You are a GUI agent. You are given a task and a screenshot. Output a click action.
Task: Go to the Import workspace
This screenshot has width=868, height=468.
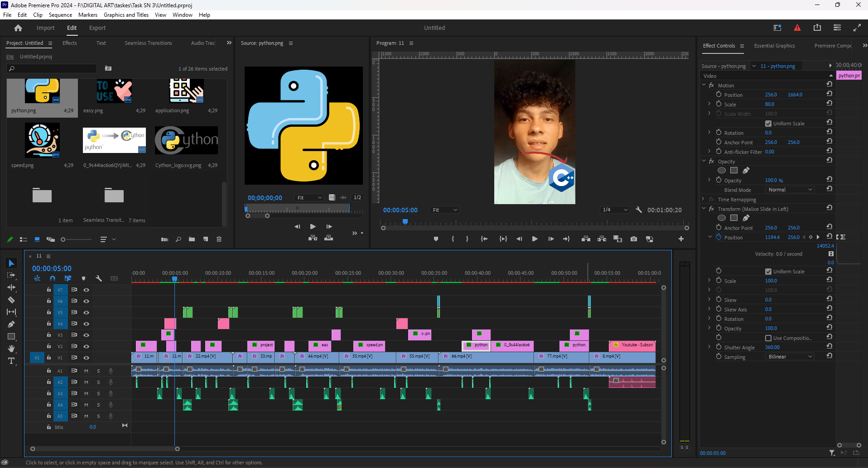(x=45, y=28)
